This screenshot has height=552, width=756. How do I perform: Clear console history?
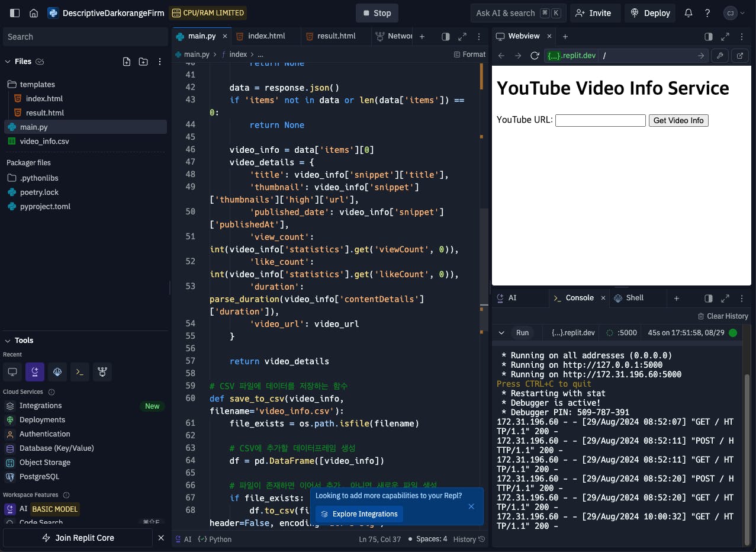click(723, 316)
